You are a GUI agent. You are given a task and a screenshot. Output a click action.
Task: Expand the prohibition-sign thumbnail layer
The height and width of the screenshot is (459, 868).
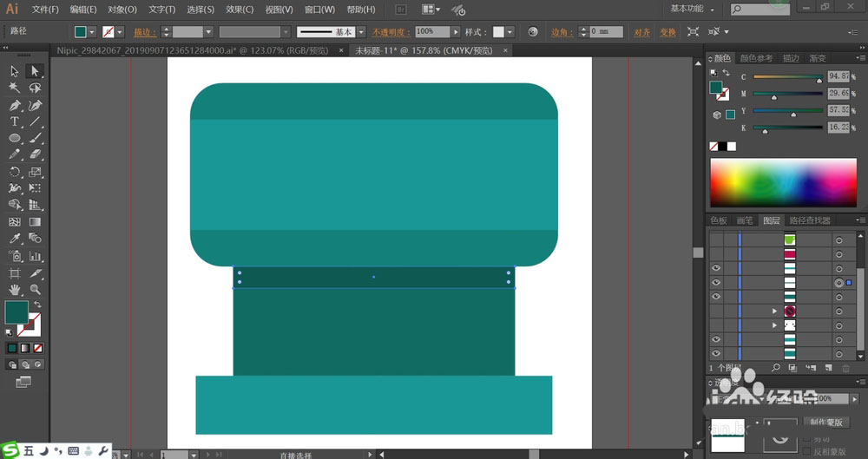tap(774, 311)
